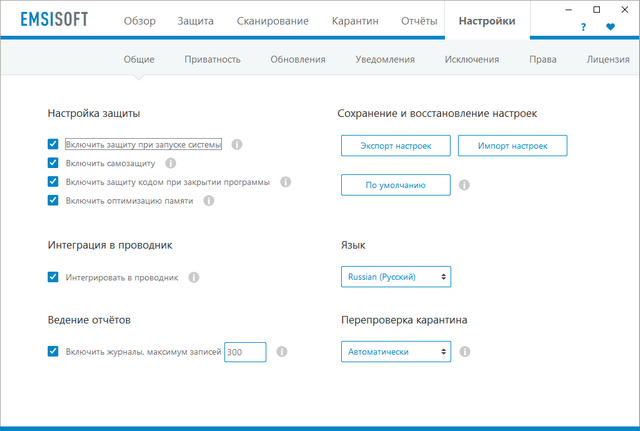The image size is (640, 431).
Task: Click the heart icon in title bar
Action: point(610,27)
